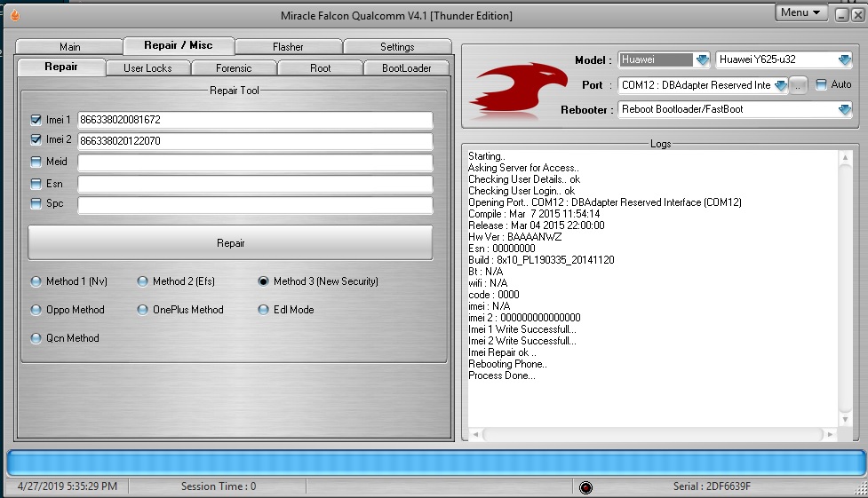The width and height of the screenshot is (868, 498).
Task: Click 'Process Done...' log line
Action: pos(502,375)
